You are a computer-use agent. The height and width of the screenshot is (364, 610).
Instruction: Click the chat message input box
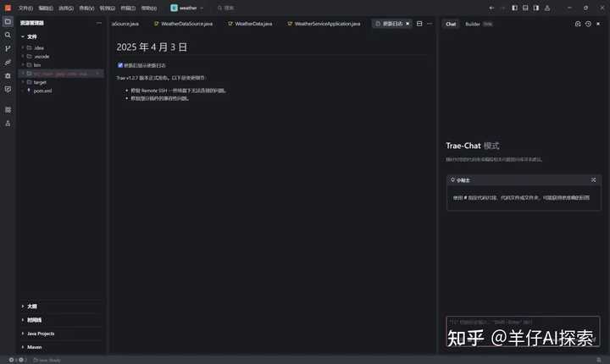(523, 331)
